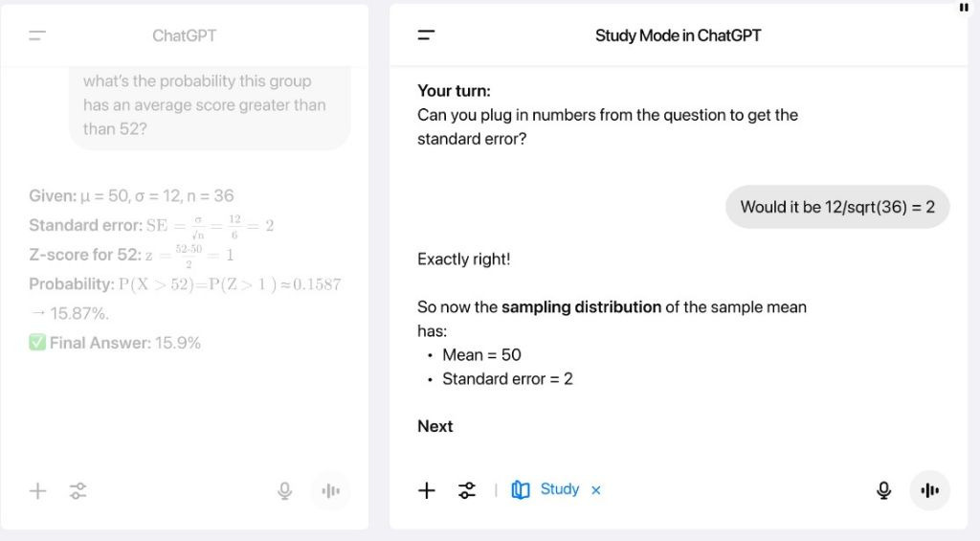Start dictation with the Study Mode panel microphone

(883, 490)
